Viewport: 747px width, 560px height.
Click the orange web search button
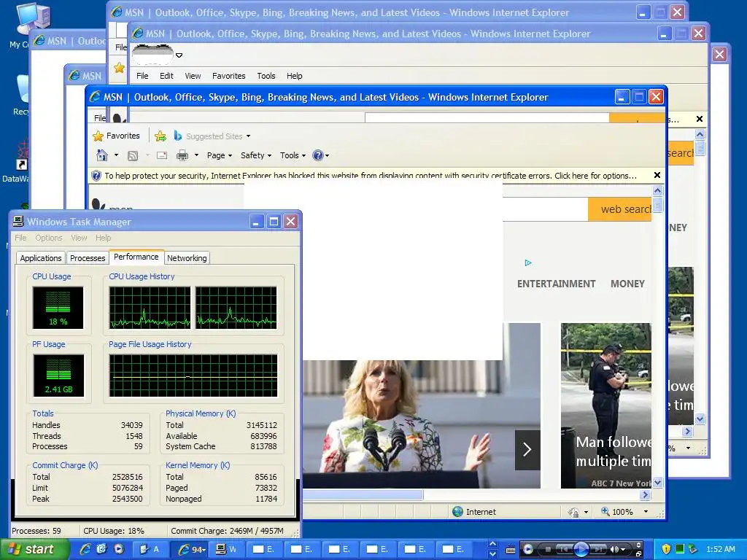point(620,209)
